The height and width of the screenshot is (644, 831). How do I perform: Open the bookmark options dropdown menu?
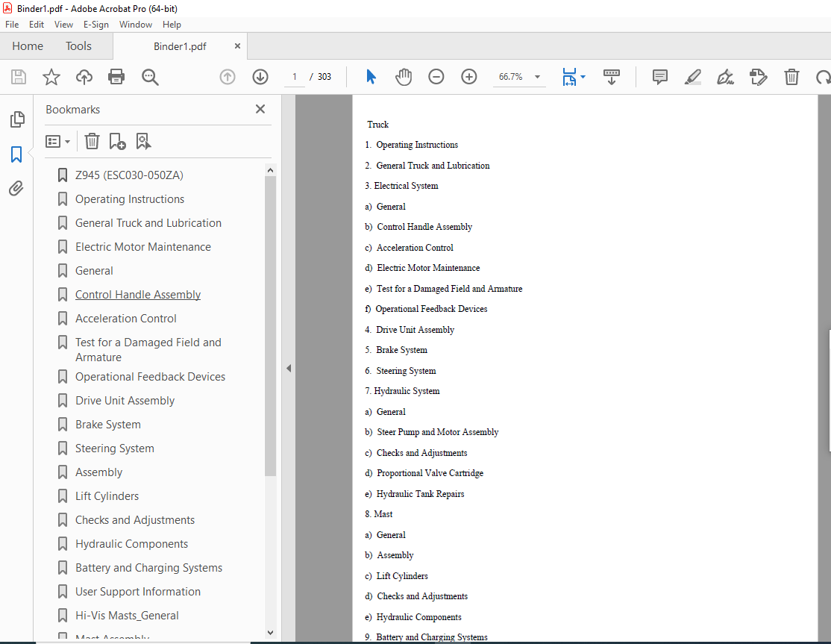pyautogui.click(x=57, y=142)
